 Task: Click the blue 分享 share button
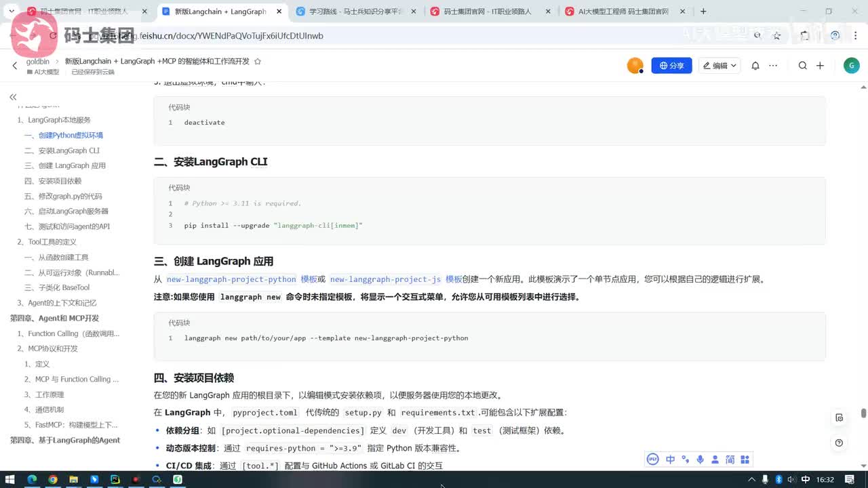[671, 66]
